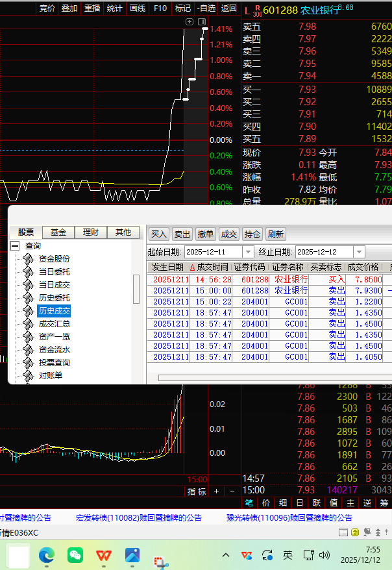392x570 pixels.
Task: Open F10 company info
Action: tap(160, 8)
